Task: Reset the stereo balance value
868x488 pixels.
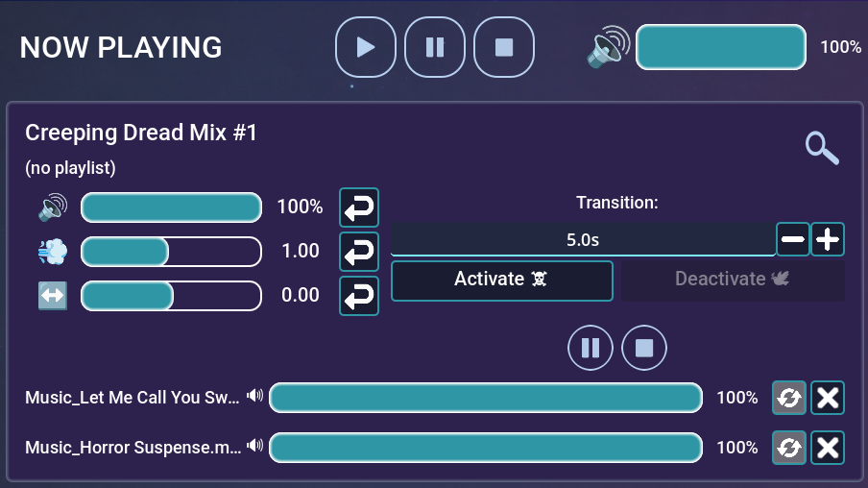Action: [359, 296]
